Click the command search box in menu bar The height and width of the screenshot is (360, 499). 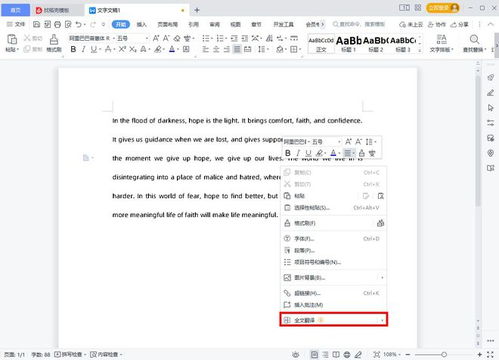coord(359,24)
